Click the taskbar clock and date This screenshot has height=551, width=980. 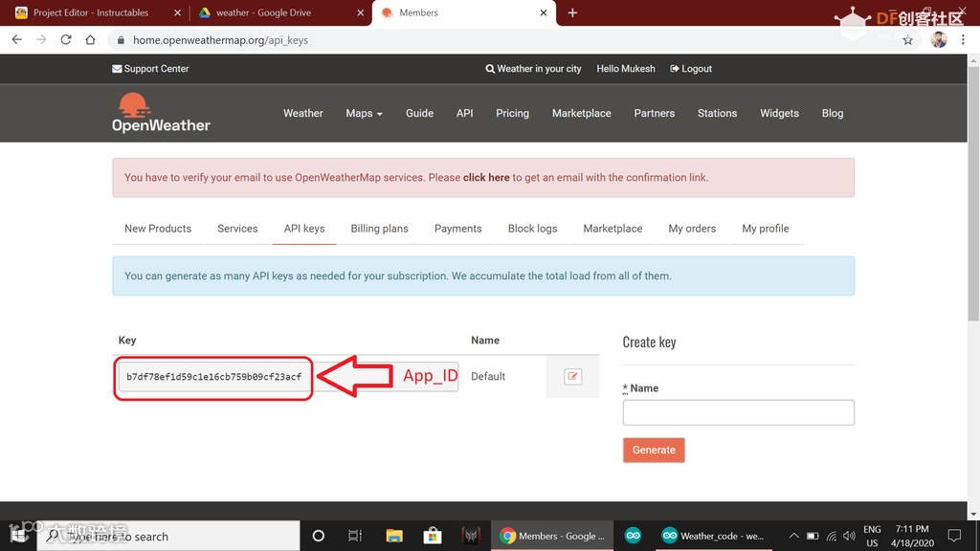tap(912, 536)
